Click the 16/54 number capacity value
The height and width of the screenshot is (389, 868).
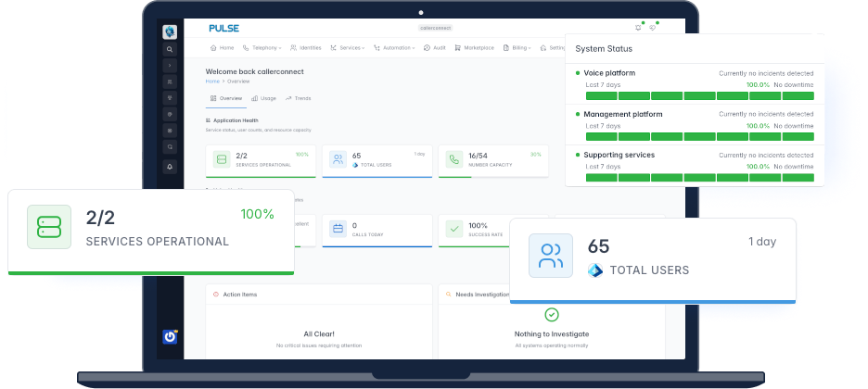[x=478, y=156]
